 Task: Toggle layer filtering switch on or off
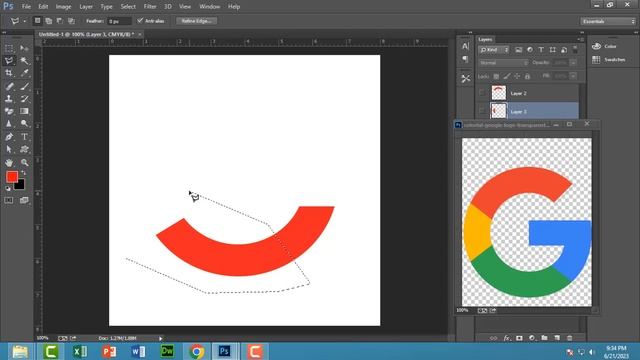[x=575, y=49]
